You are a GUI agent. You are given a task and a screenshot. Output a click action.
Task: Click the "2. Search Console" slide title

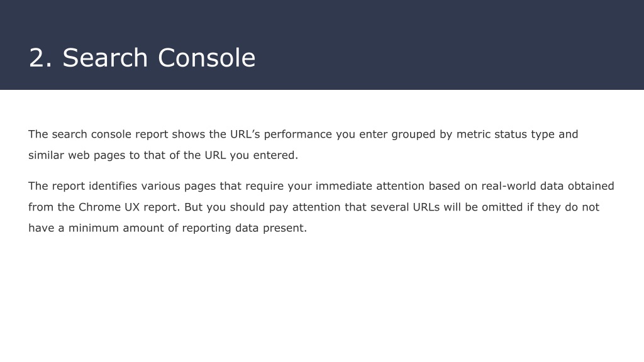(142, 57)
